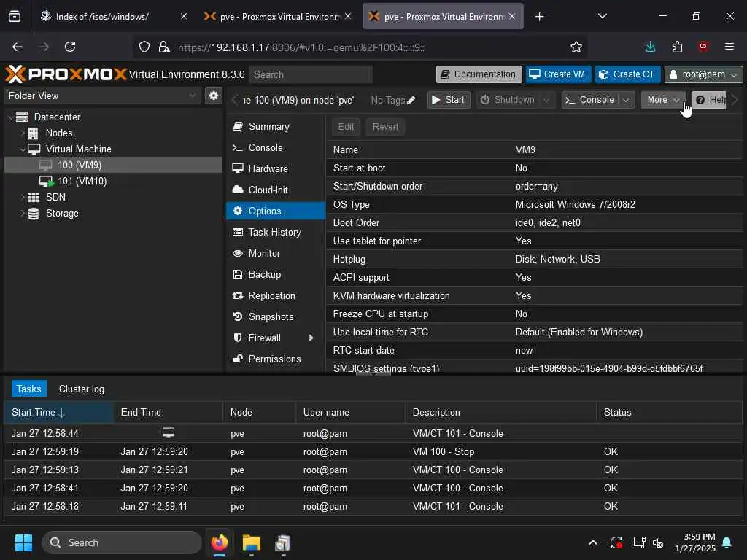This screenshot has height=560, width=747.
Task: Expand the Firewall submenu arrow
Action: (x=311, y=338)
